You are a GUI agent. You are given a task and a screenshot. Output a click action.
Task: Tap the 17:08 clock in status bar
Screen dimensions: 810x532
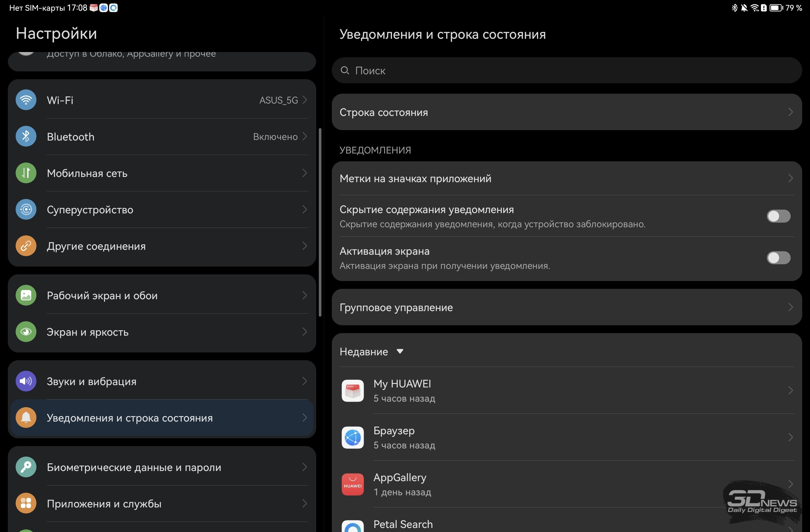[77, 8]
